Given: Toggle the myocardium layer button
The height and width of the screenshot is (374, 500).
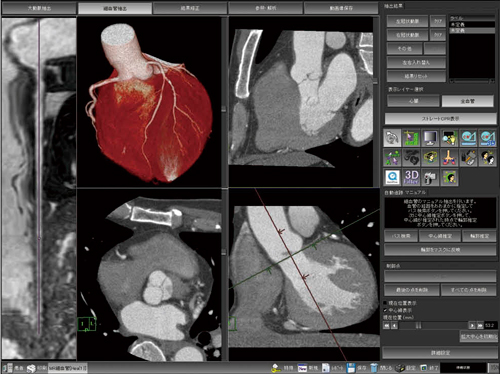Looking at the screenshot, I should click(413, 101).
